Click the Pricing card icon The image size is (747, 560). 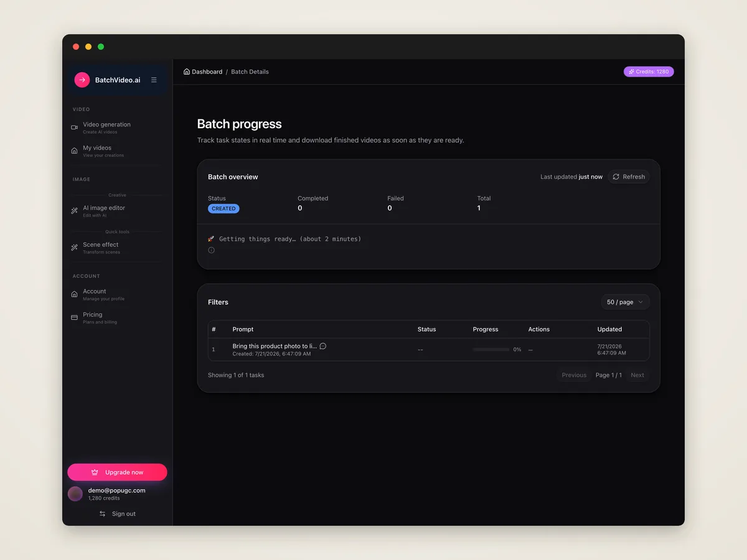click(x=75, y=317)
